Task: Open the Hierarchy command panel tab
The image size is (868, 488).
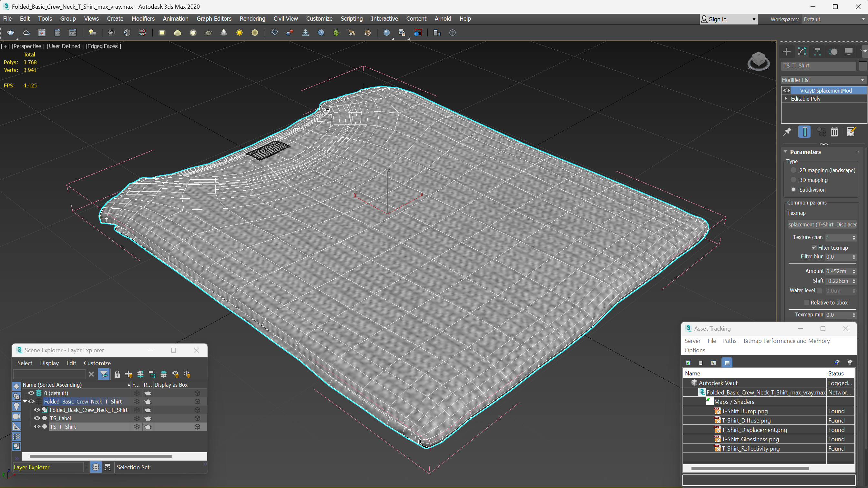Action: point(817,52)
